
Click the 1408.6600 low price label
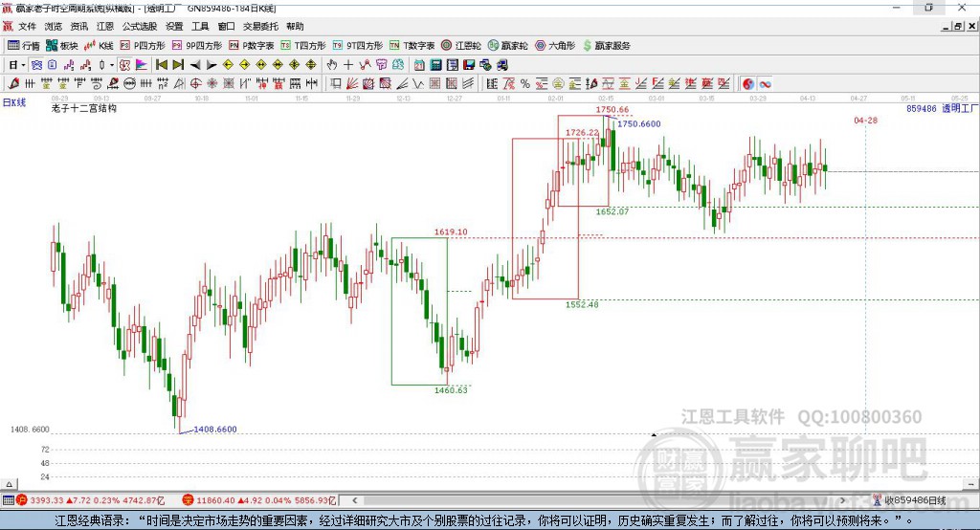click(x=215, y=430)
